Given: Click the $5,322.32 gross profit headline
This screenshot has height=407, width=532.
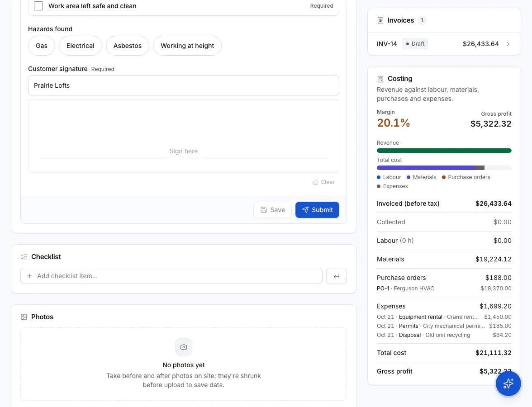Looking at the screenshot, I should tap(491, 124).
